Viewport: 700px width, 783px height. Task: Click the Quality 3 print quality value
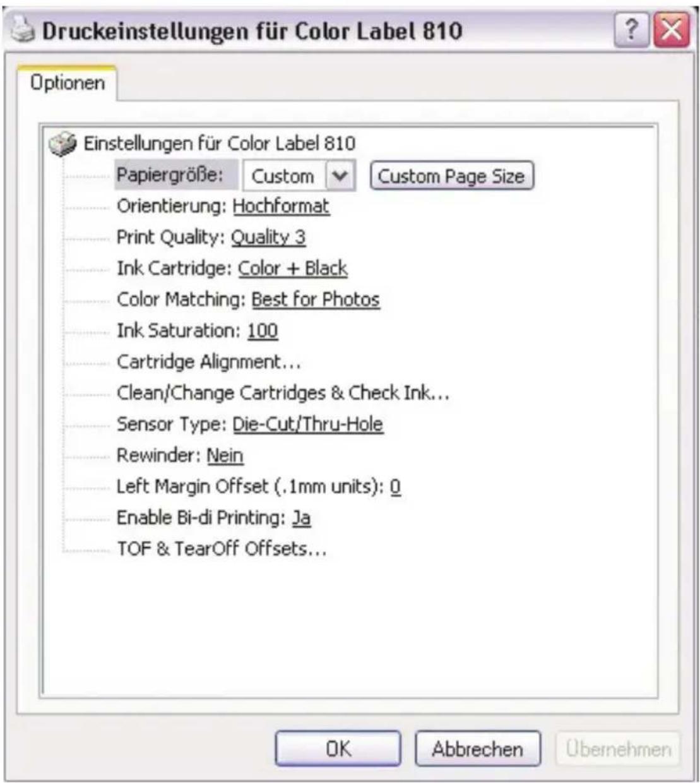(268, 237)
